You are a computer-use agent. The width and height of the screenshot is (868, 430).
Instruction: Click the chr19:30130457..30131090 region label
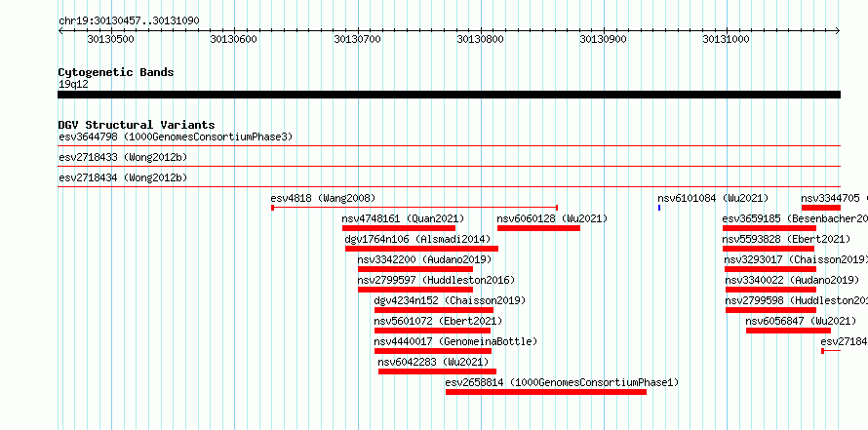coord(129,21)
